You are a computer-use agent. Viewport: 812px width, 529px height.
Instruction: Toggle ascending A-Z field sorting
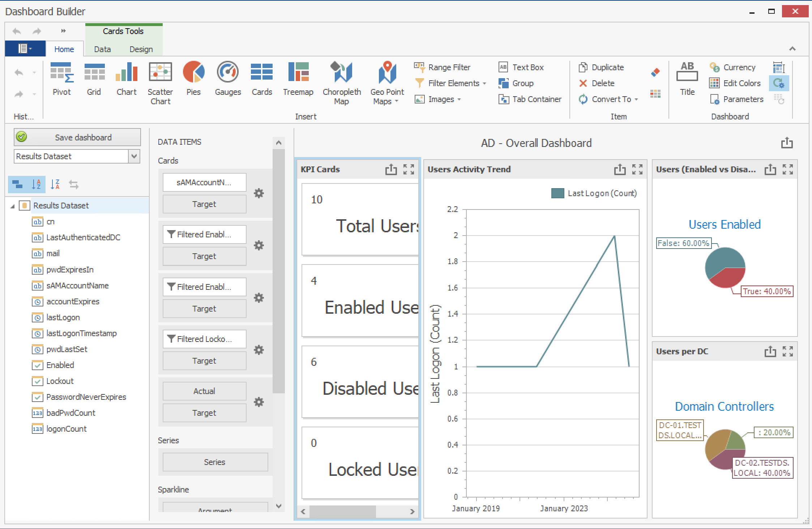pos(36,185)
